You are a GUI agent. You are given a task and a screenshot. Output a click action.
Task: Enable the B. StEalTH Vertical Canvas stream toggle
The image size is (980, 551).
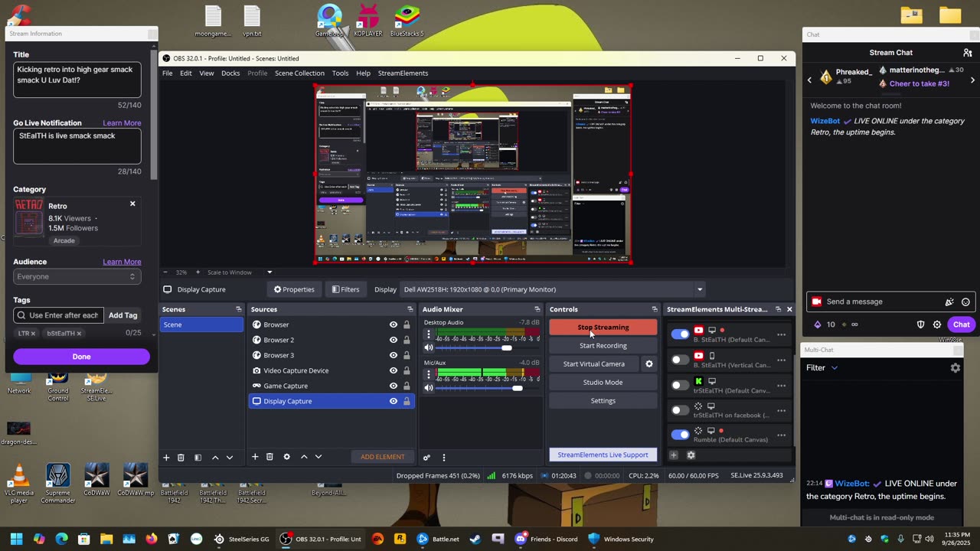[680, 360]
